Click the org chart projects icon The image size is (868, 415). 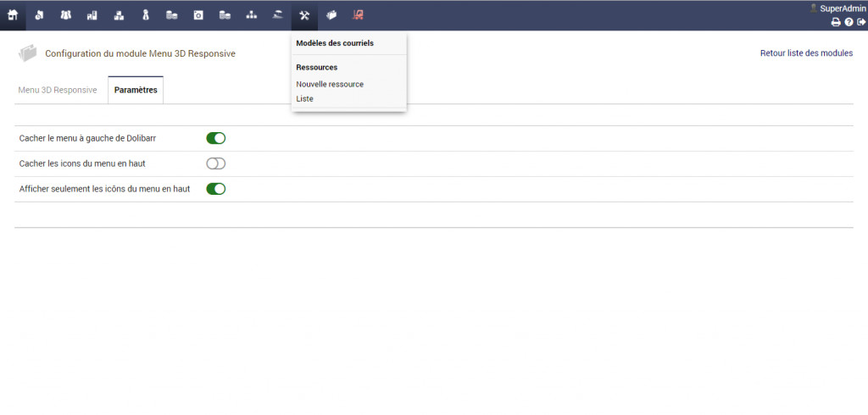[251, 15]
